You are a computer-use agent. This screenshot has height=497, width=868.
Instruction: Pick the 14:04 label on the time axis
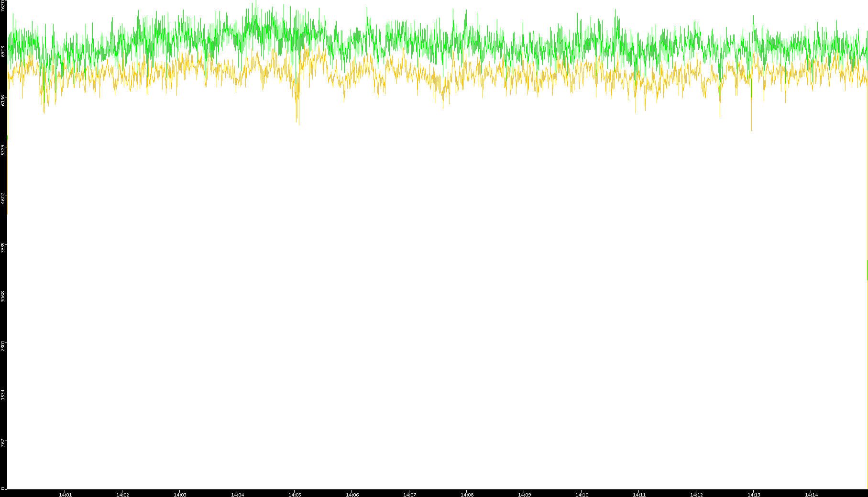(x=237, y=495)
